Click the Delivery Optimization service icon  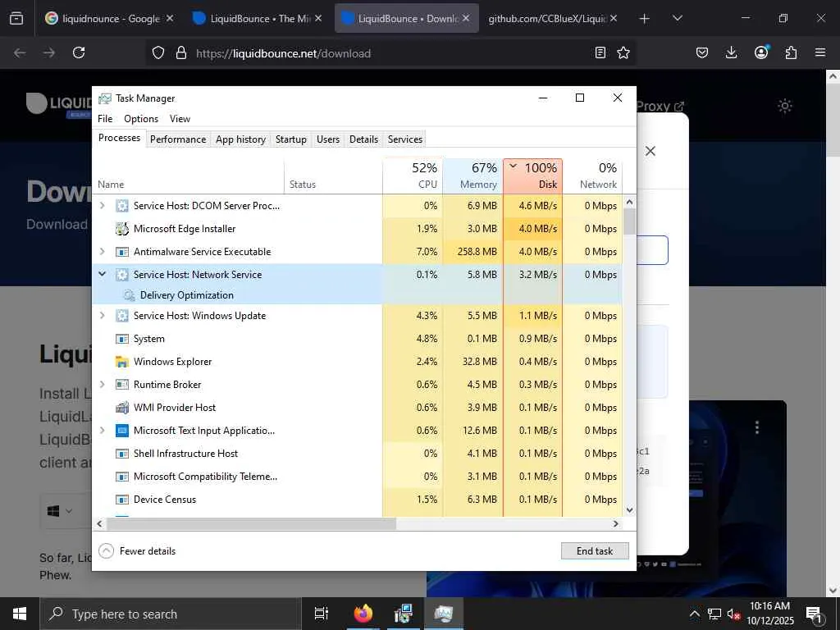tap(129, 295)
